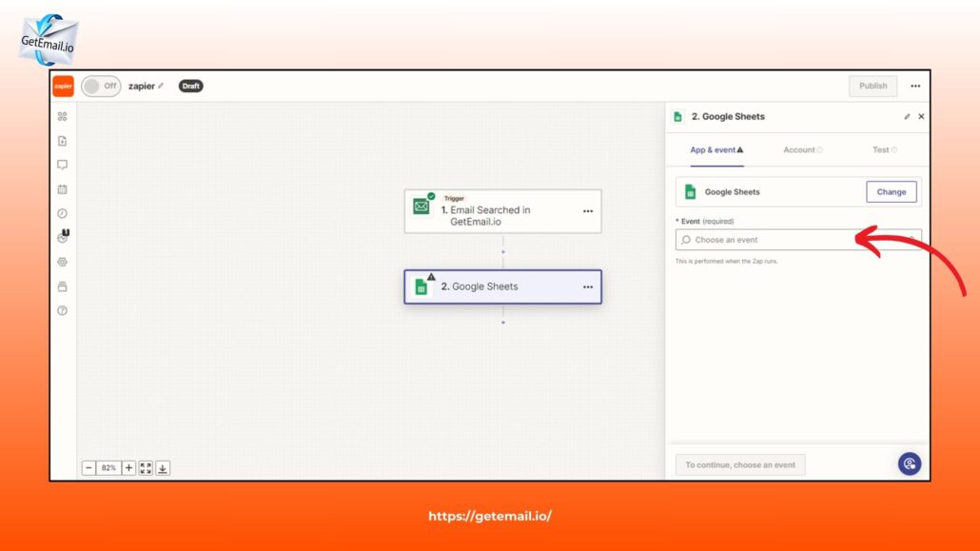Click the comment bubble sidebar icon
The width and height of the screenshot is (980, 551).
[63, 165]
